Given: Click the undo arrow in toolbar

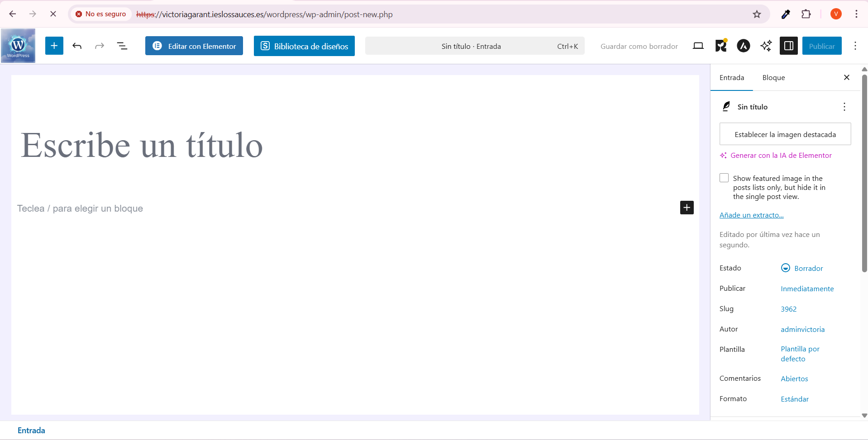Looking at the screenshot, I should click(77, 46).
